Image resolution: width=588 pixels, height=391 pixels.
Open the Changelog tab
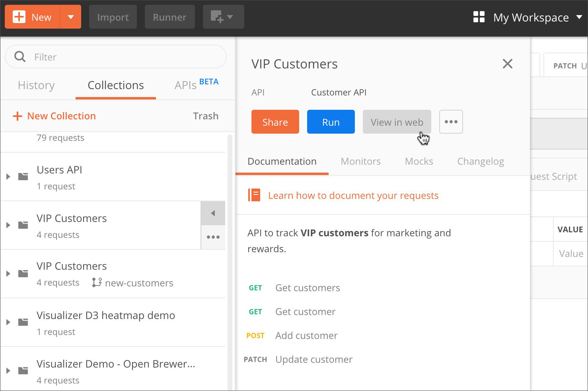(481, 161)
